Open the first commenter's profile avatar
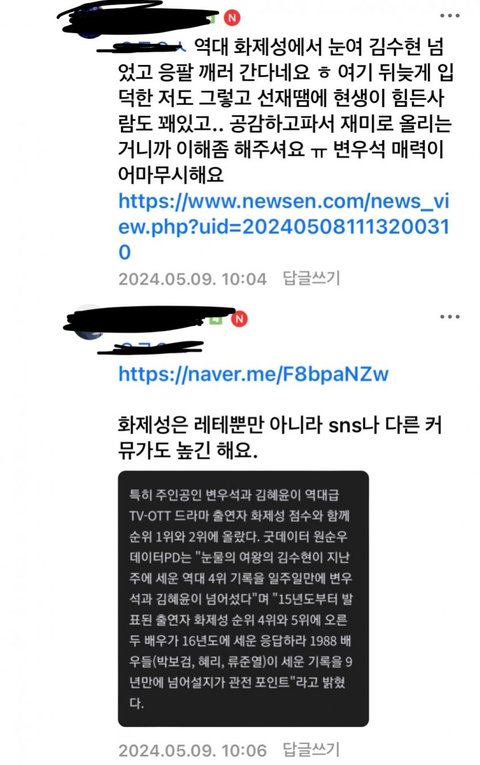This screenshot has width=480, height=765. point(89,24)
